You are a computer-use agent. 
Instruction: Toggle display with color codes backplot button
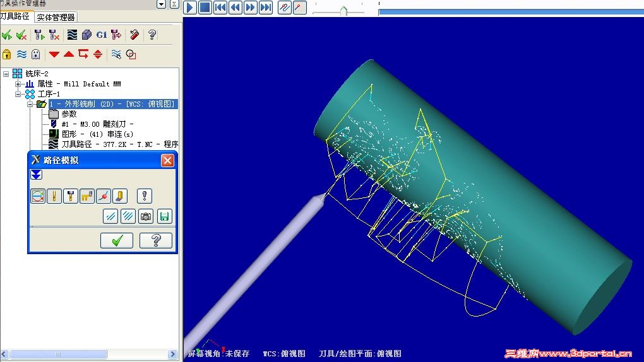38,196
